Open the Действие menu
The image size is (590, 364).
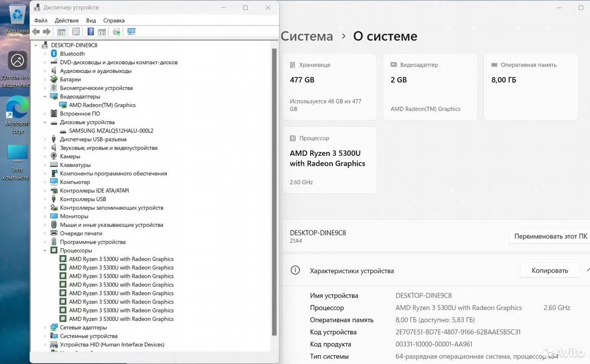tap(66, 20)
